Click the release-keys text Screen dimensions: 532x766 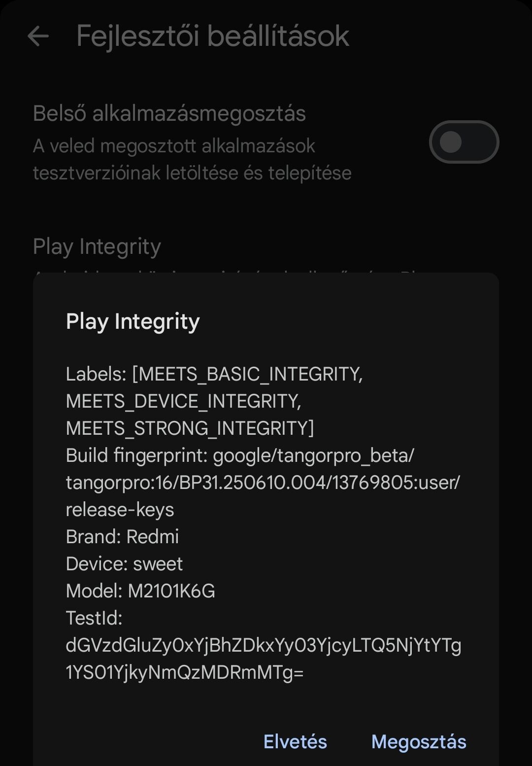click(120, 510)
